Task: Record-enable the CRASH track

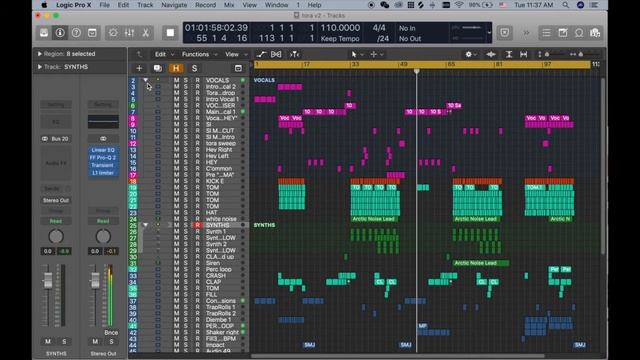Action: (x=198, y=276)
